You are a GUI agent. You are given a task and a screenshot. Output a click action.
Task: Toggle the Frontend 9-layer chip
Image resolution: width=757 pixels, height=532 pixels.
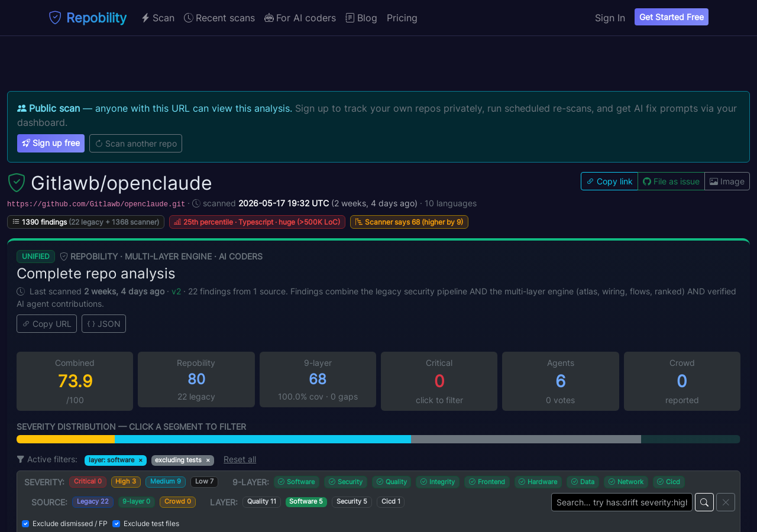[487, 482]
